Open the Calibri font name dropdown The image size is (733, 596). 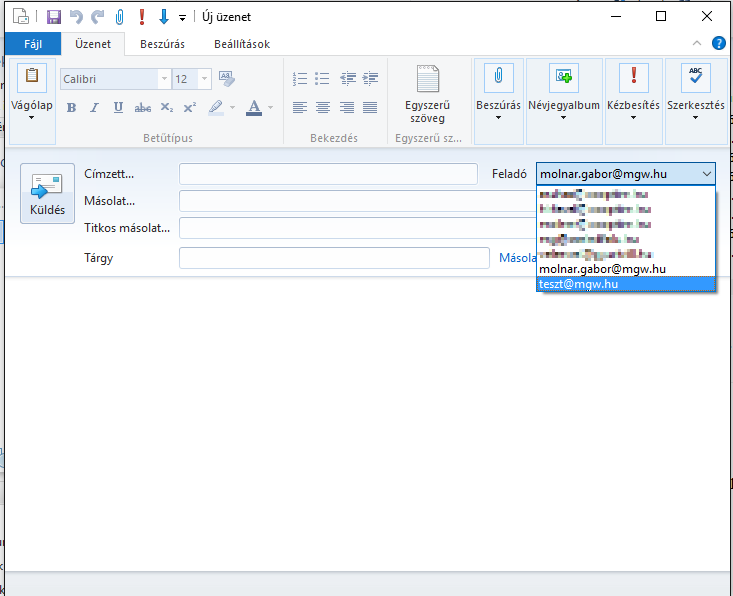pyautogui.click(x=164, y=79)
